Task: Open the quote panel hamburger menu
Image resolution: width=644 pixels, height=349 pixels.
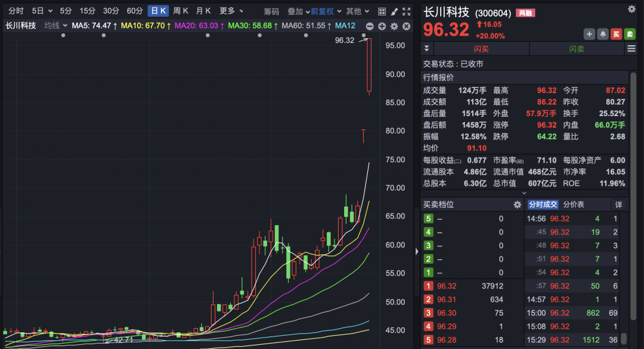Action: point(631,49)
